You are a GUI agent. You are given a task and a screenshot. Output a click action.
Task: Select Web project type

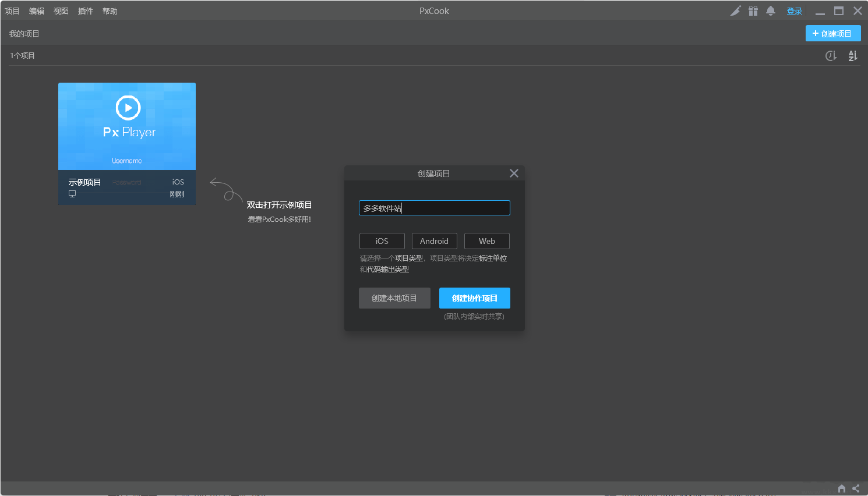[x=487, y=241]
